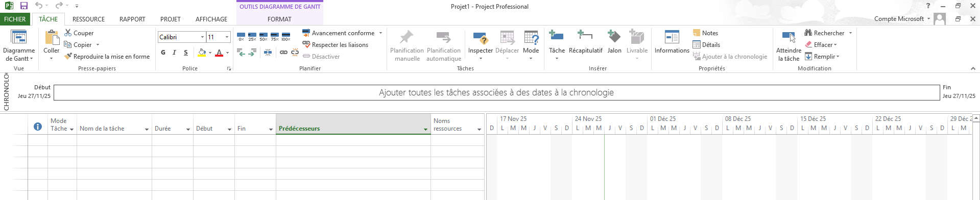This screenshot has height=200, width=980.
Task: Select the Début column header
Action: tap(213, 124)
